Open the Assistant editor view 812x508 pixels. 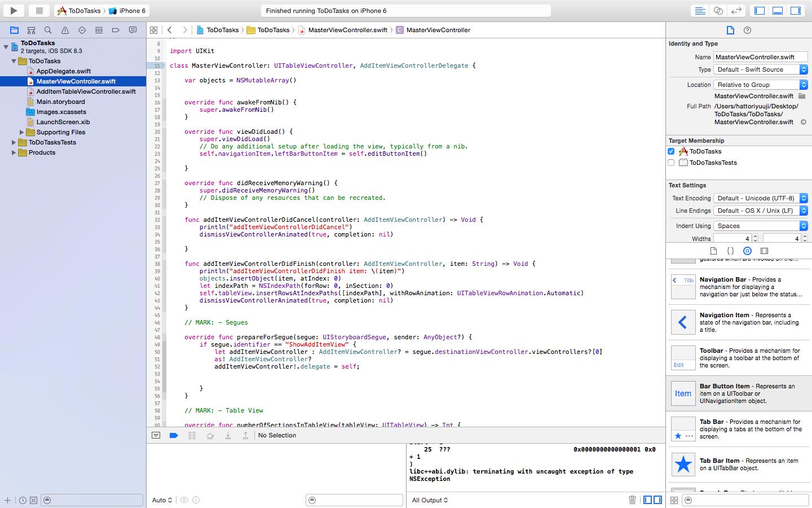tap(718, 11)
